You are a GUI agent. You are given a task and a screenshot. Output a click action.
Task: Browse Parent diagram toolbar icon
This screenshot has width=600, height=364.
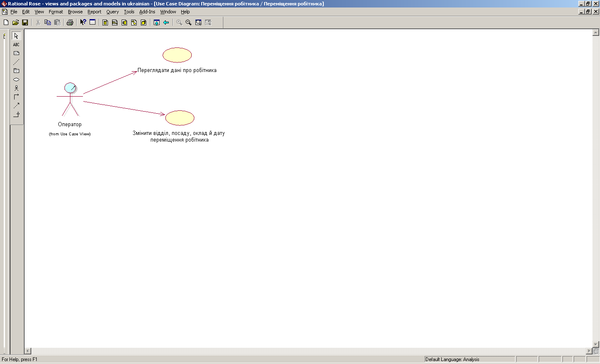157,22
